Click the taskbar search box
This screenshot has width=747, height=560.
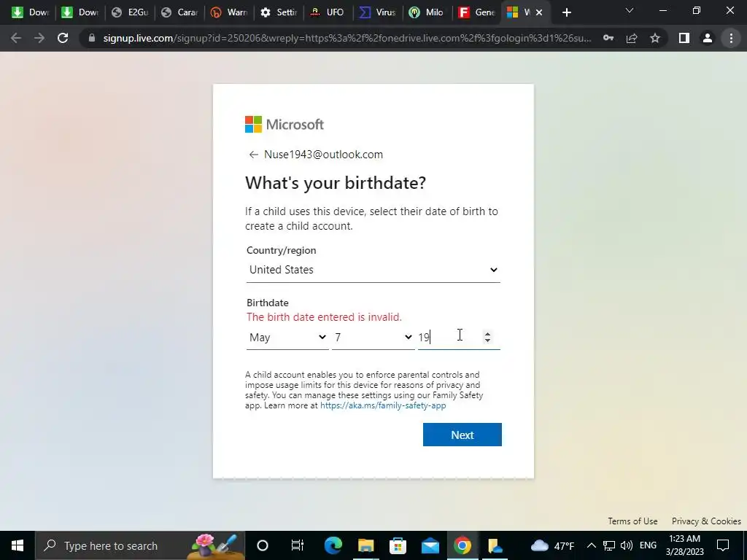point(141,545)
